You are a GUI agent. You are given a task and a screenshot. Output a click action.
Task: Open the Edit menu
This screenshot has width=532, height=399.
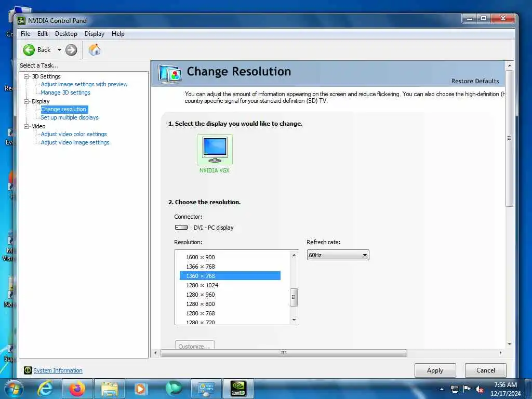coord(43,34)
